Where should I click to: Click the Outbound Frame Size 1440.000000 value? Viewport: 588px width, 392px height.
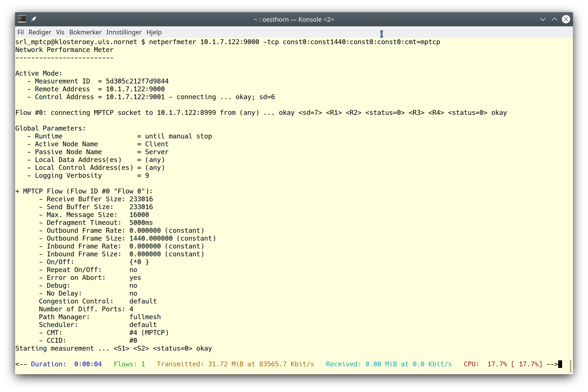coord(151,238)
